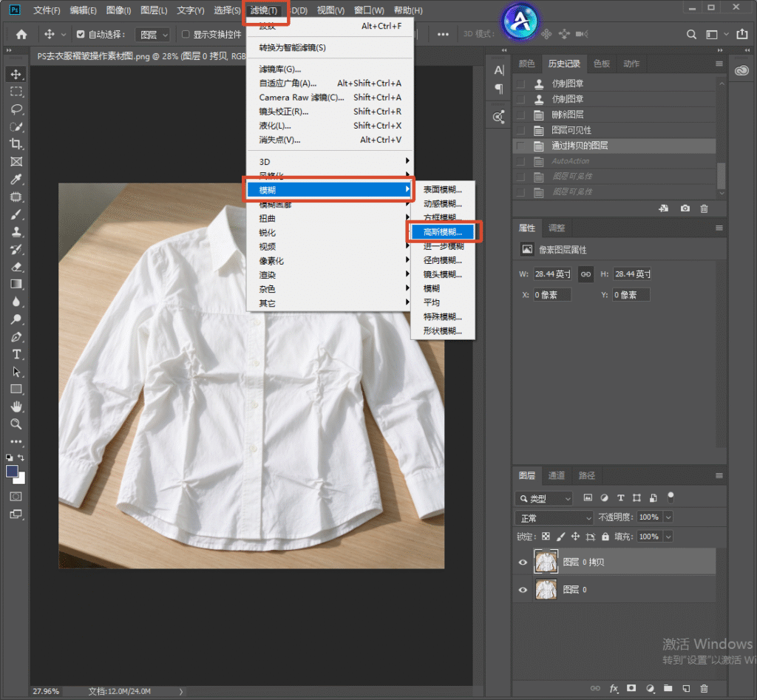757x700 pixels.
Task: Delete layer using the Layers panel trash icon
Action: click(704, 688)
